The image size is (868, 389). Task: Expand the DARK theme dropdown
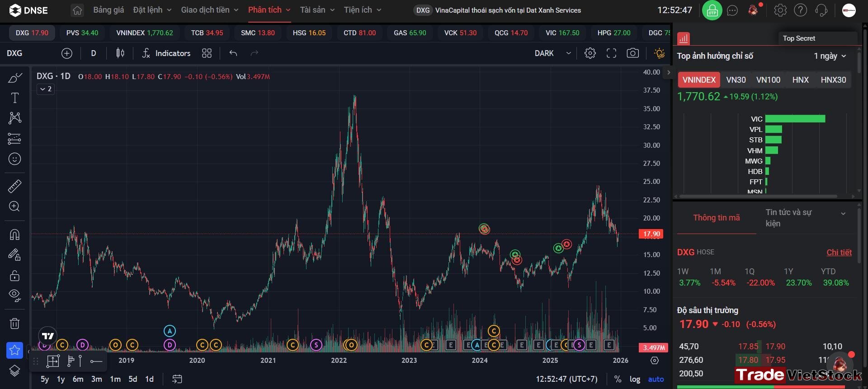tap(552, 53)
